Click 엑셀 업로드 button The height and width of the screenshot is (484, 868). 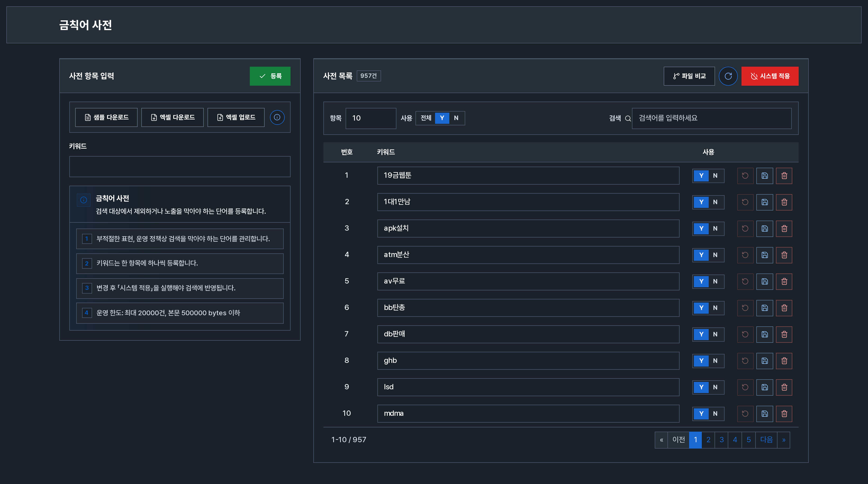[x=236, y=117]
